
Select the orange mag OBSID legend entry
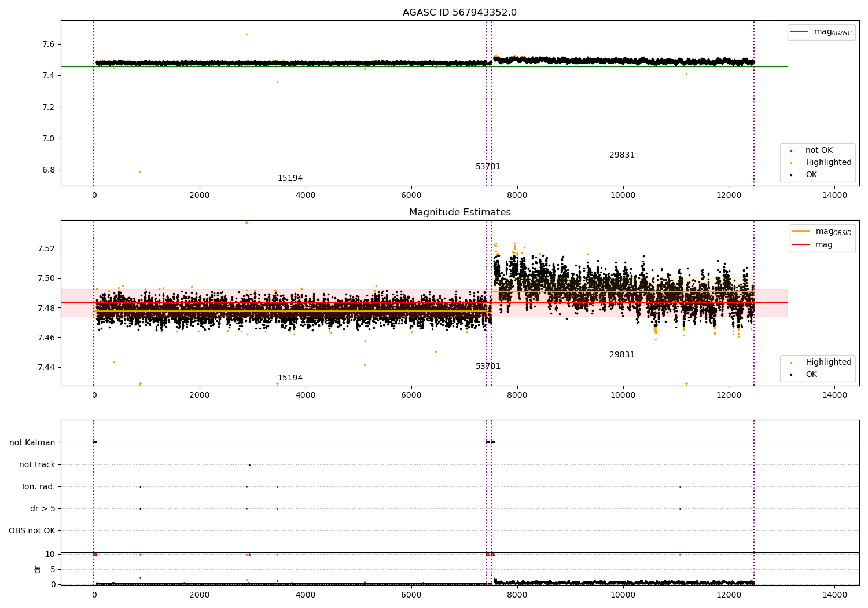point(822,232)
